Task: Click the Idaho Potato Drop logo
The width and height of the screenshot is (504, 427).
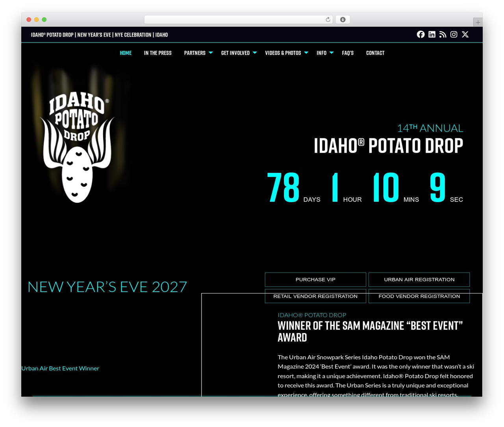Action: [77, 148]
